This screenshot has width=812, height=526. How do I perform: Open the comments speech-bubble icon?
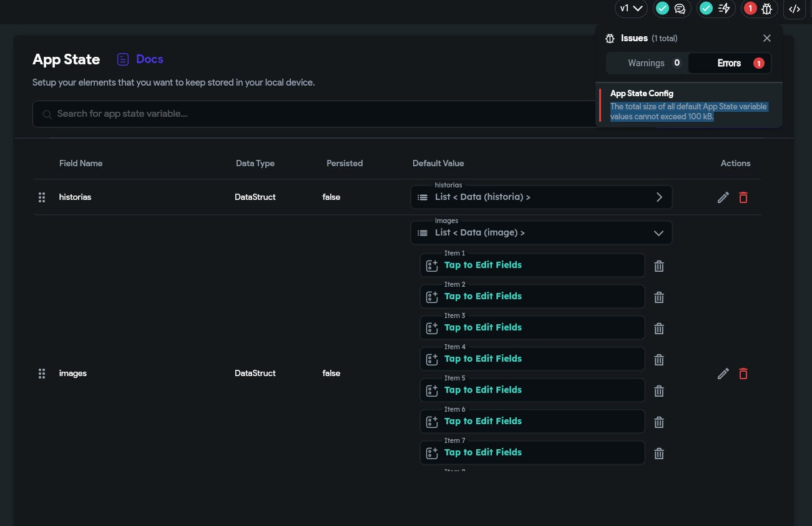680,9
